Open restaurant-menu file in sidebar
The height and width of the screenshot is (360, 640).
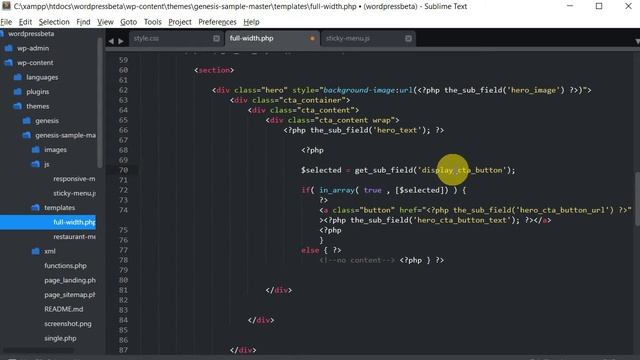pyautogui.click(x=74, y=237)
